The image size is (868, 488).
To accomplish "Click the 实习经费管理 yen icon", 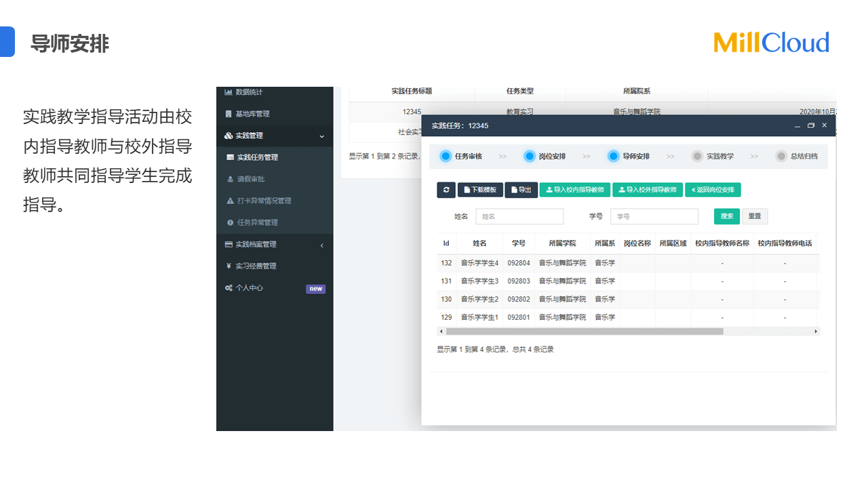I will [x=229, y=266].
